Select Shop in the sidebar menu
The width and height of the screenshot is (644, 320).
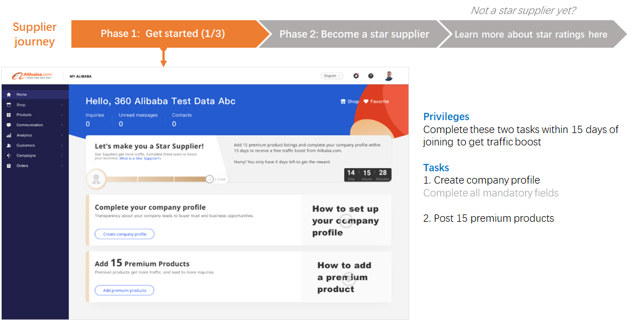tap(35, 104)
